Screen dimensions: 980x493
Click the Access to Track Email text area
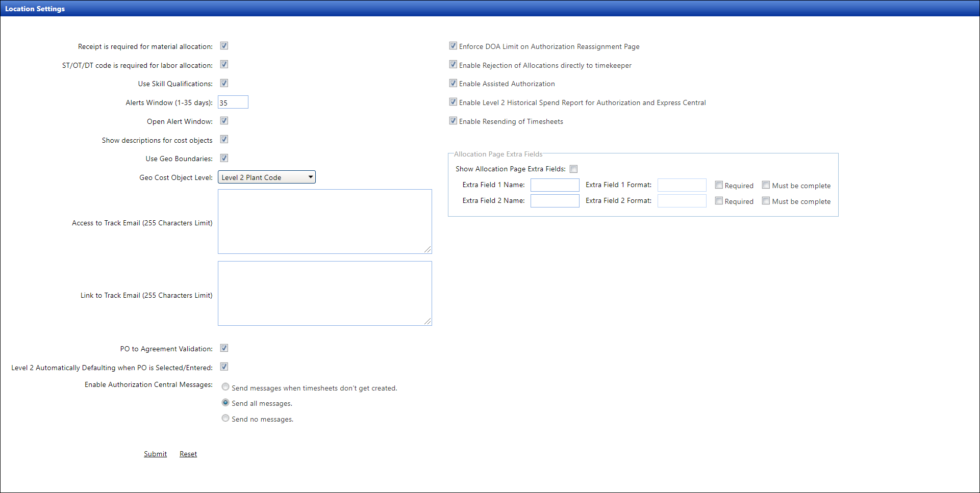coord(324,222)
